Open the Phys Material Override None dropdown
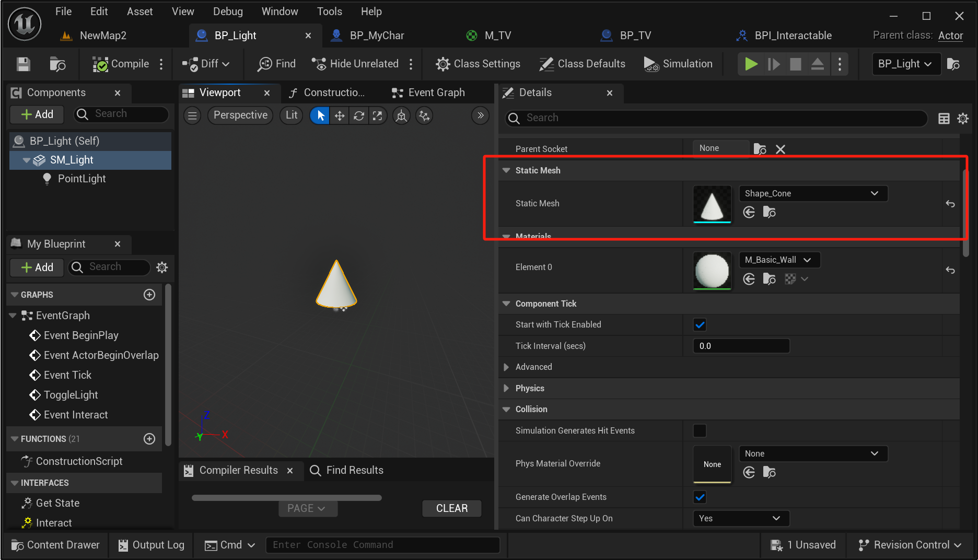 [x=813, y=453]
